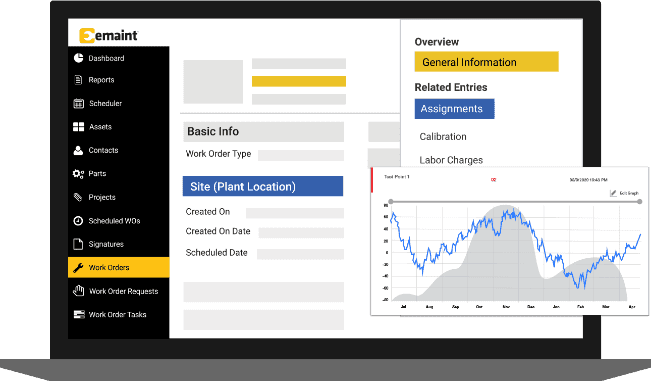Click the "Apr" axis label on chart

click(x=632, y=306)
